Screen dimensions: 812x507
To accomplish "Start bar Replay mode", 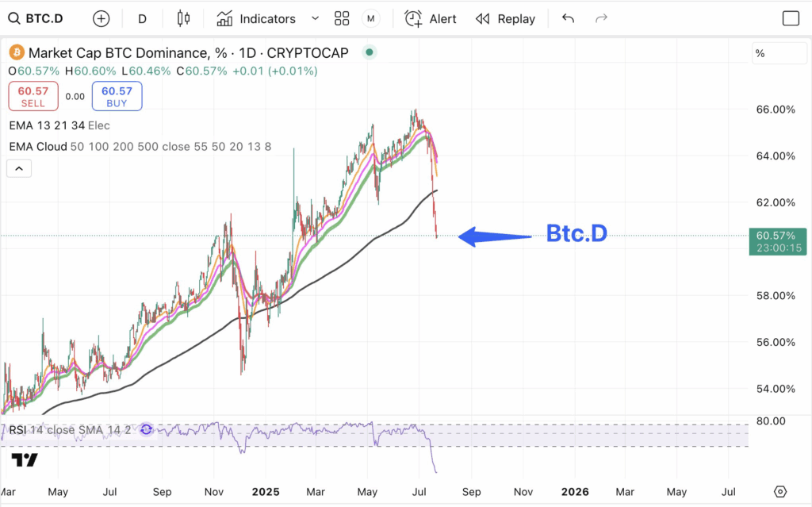I will tap(505, 19).
